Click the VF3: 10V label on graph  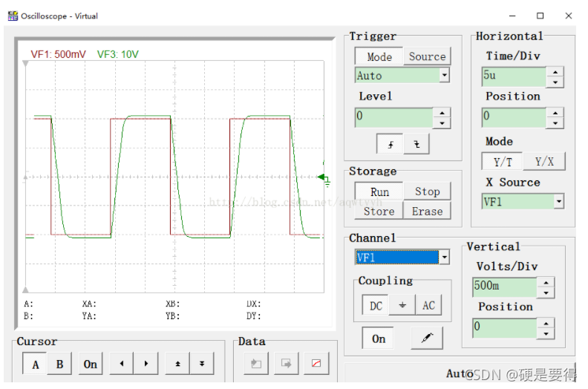[x=118, y=54]
